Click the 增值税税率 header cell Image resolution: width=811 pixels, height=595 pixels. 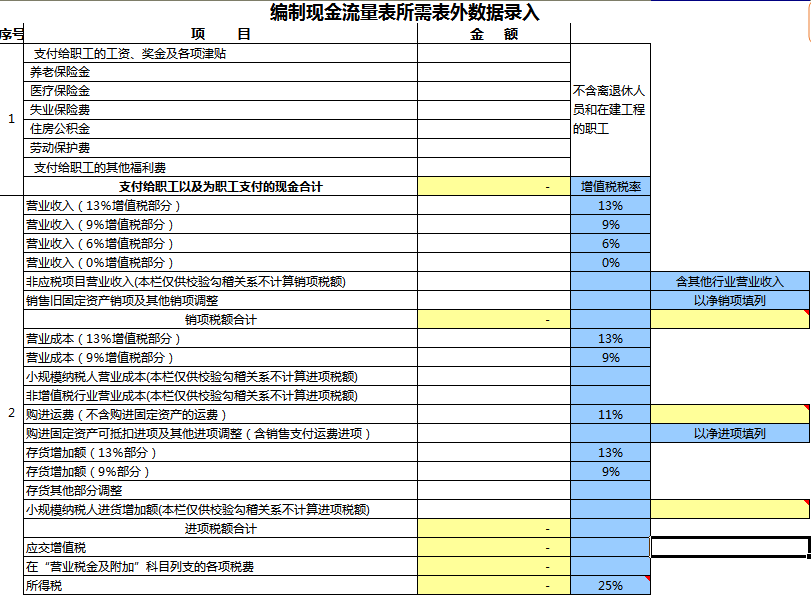click(x=608, y=184)
